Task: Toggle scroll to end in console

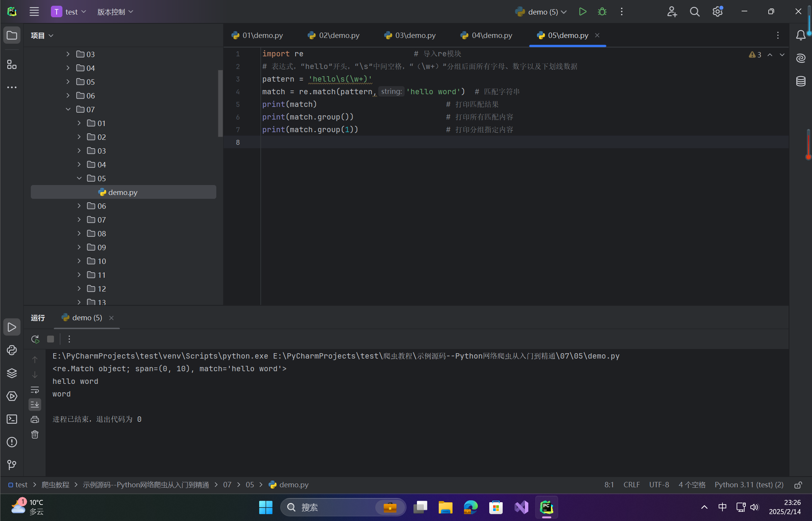Action: (35, 405)
